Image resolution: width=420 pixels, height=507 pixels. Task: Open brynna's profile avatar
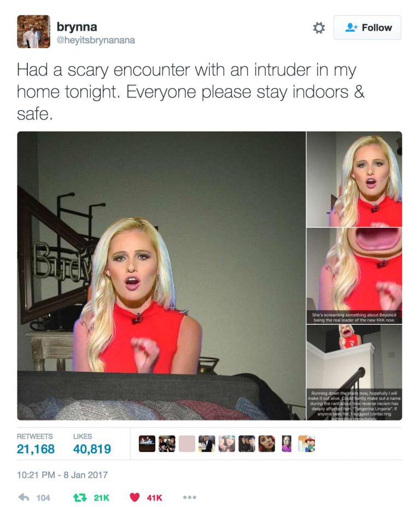33,32
